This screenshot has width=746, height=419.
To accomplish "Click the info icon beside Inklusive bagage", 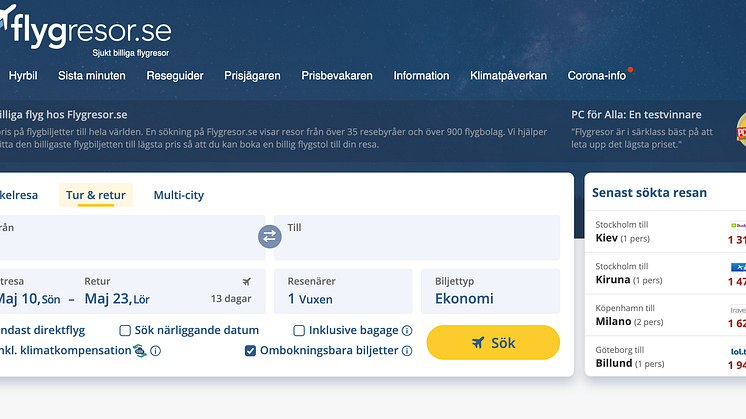I will pyautogui.click(x=407, y=330).
